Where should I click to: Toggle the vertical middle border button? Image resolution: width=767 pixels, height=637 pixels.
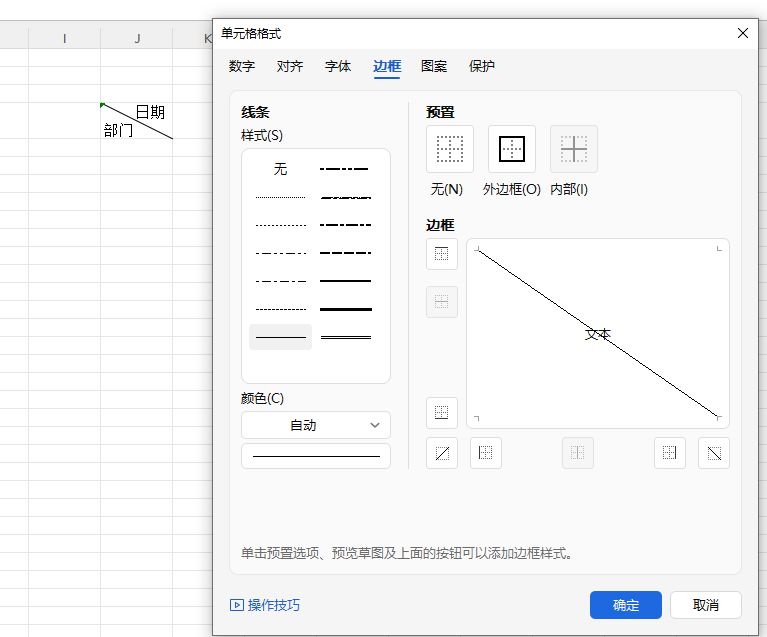pos(578,453)
